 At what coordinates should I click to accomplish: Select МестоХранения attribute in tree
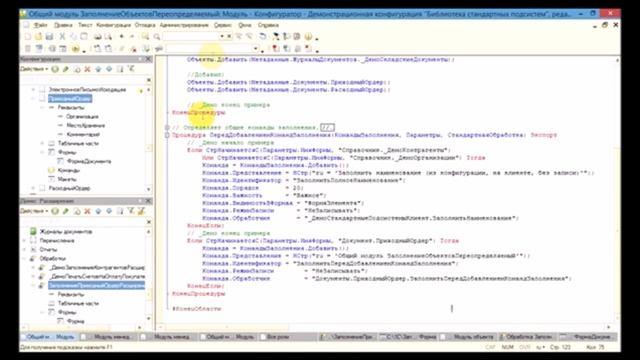point(85,125)
